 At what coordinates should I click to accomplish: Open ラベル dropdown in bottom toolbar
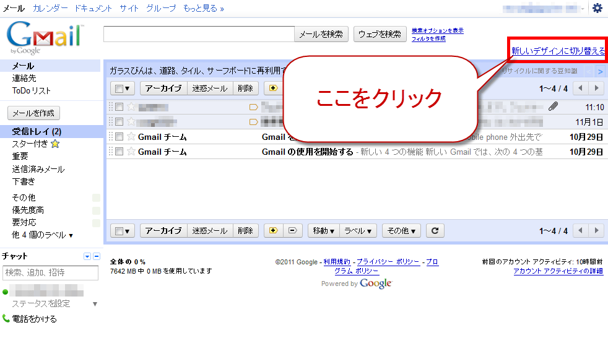[358, 231]
